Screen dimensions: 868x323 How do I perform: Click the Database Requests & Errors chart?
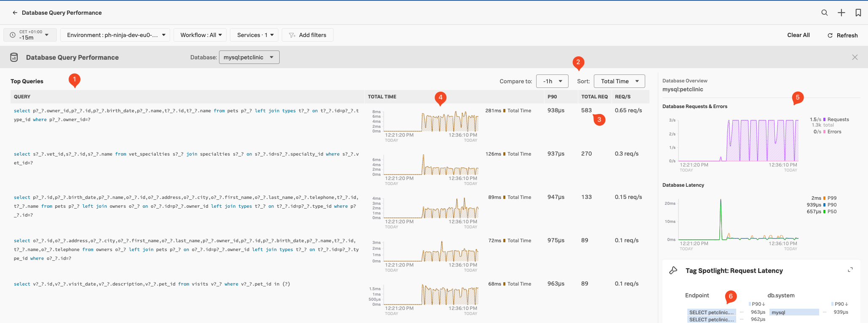point(738,140)
